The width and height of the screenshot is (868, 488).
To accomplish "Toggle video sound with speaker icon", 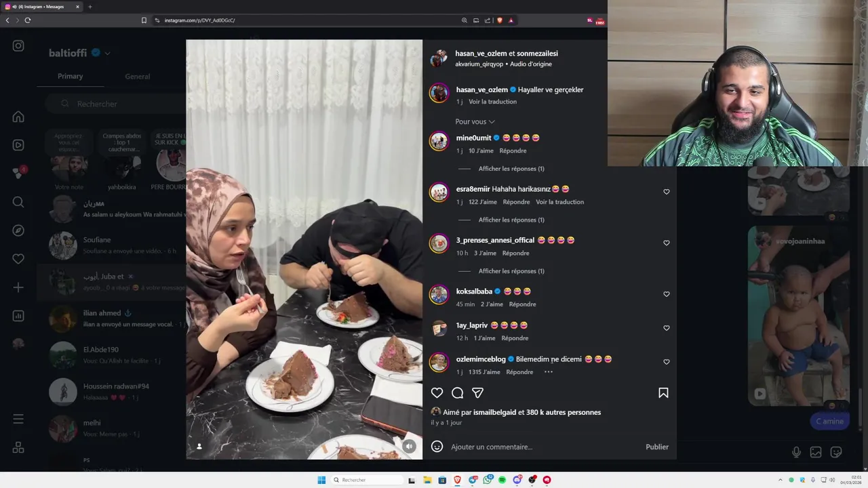I will click(x=409, y=446).
